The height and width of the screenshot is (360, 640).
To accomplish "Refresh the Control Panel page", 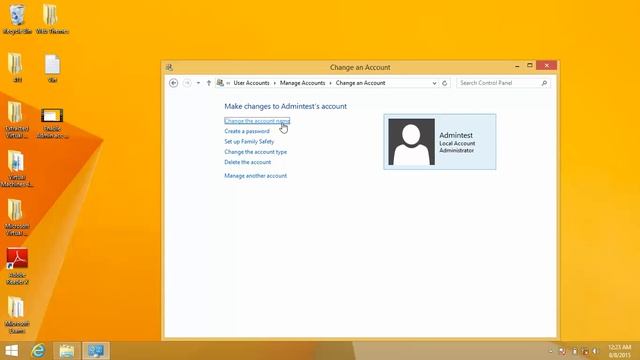I will [x=444, y=83].
